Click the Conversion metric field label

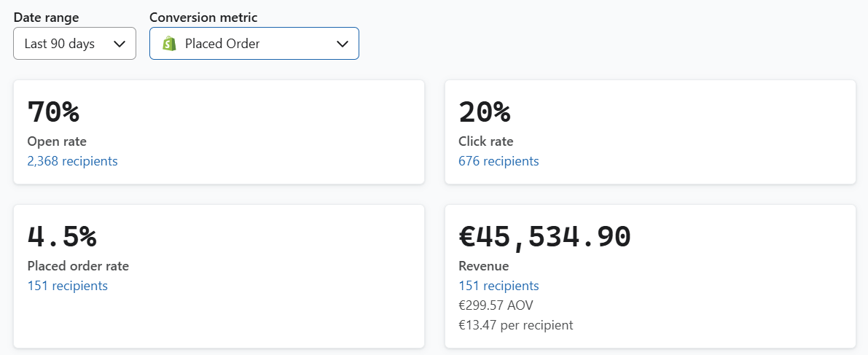pos(203,17)
